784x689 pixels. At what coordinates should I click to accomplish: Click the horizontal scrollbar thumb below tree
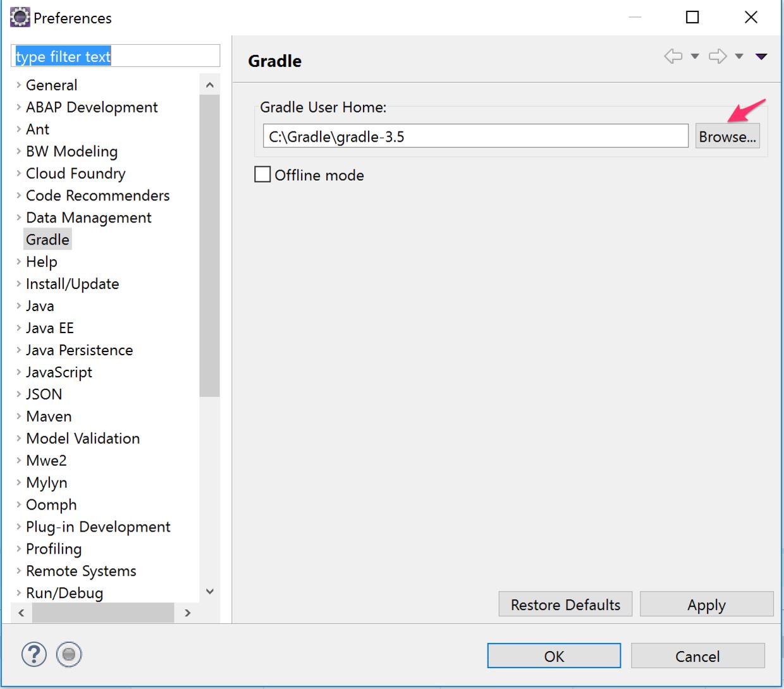coord(103,613)
